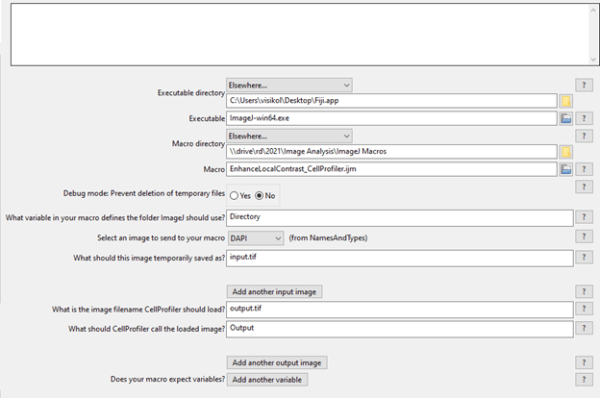600x398 pixels.
Task: Open help for Executable directory setting
Action: 584,85
